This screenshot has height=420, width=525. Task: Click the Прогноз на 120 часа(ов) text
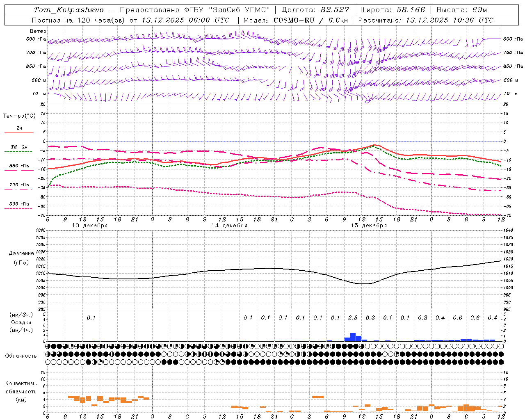coord(79,20)
